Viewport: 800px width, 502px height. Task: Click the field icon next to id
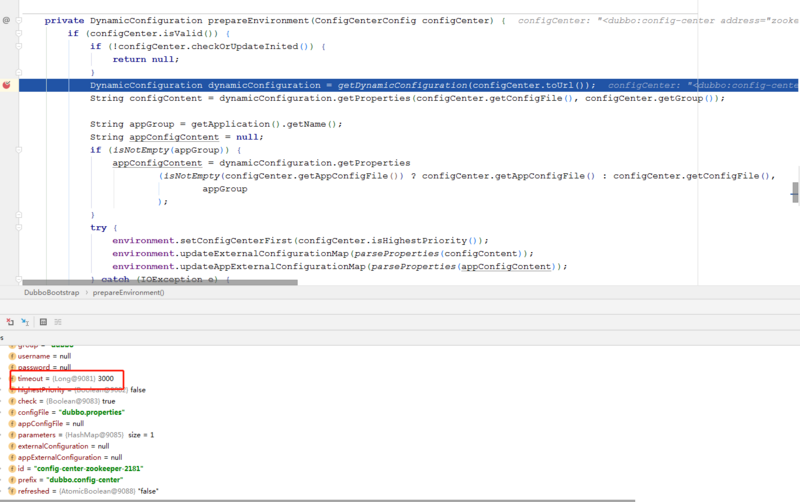coord(12,468)
